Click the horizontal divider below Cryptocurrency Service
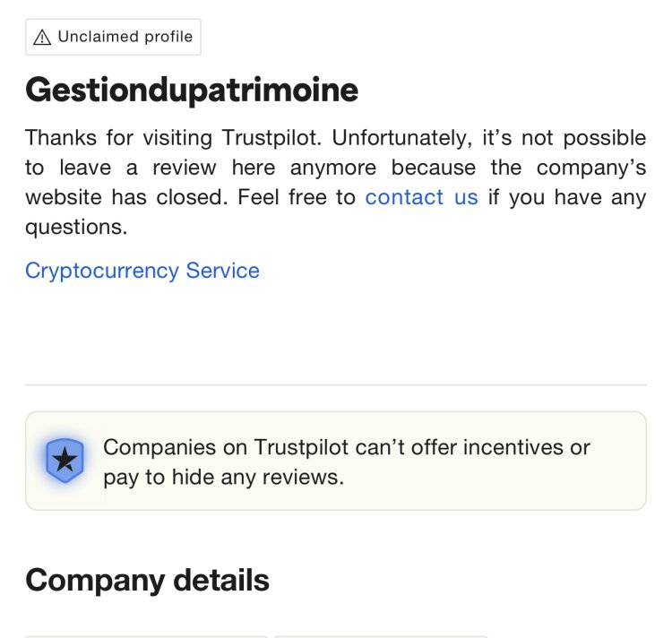The height and width of the screenshot is (638, 672). click(x=336, y=384)
